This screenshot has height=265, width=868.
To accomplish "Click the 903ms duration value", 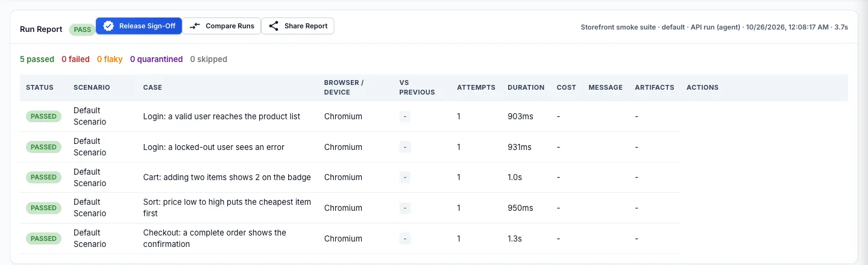I will (520, 116).
